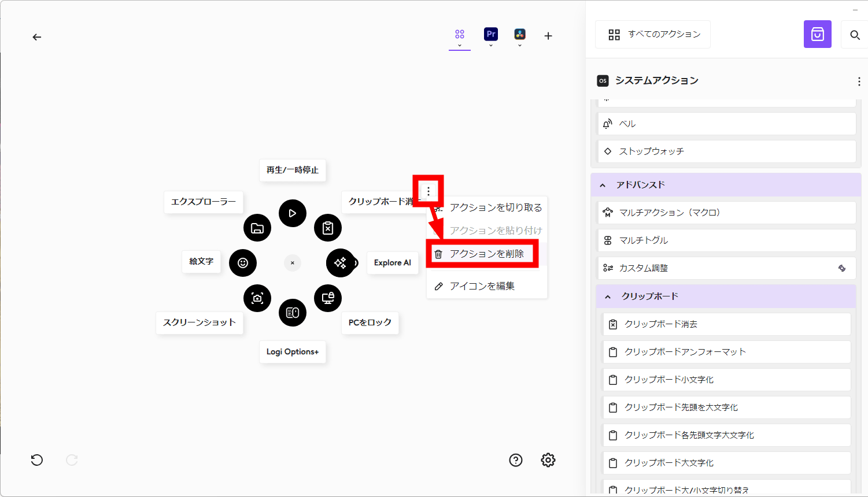Click the emoji smiley icon
868x497 pixels.
click(243, 263)
